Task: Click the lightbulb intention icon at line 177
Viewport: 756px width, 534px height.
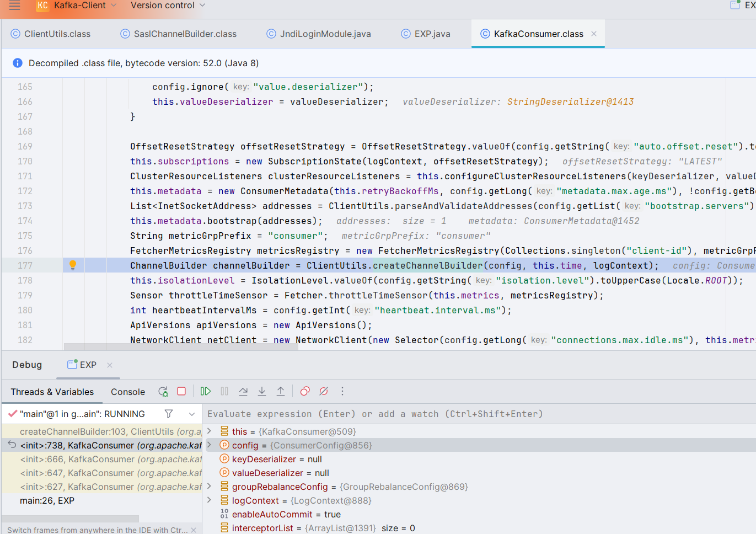Action: point(72,265)
